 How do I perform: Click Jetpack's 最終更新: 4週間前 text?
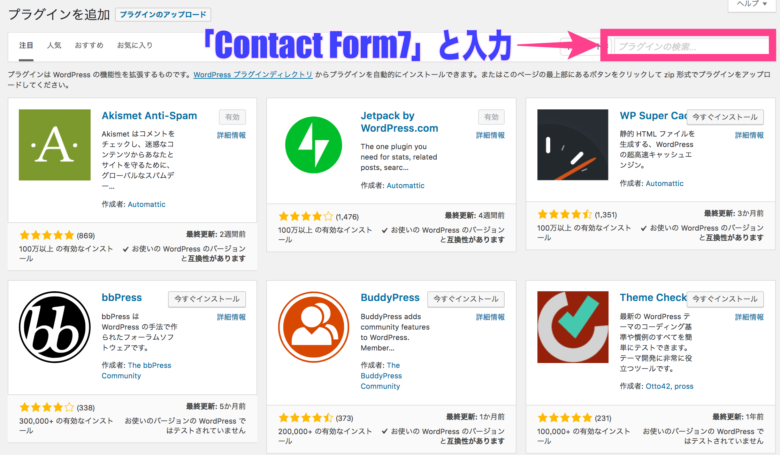(475, 215)
